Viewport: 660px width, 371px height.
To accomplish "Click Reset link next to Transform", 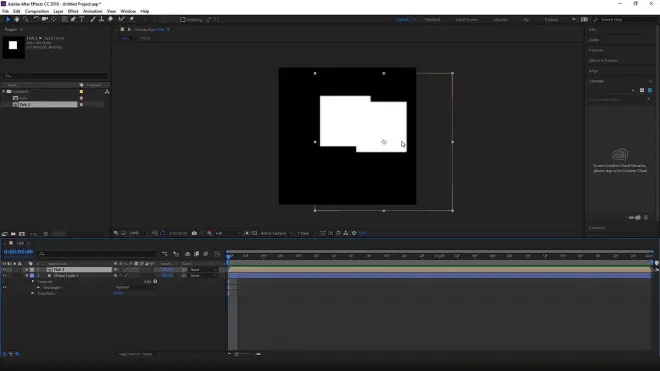I will [x=119, y=293].
